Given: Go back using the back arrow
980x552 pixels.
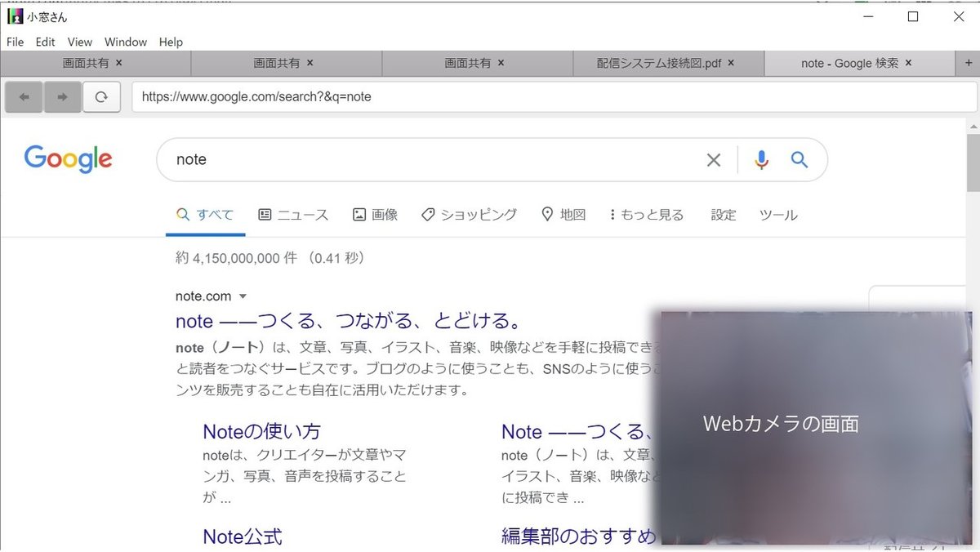Looking at the screenshot, I should 24,96.
